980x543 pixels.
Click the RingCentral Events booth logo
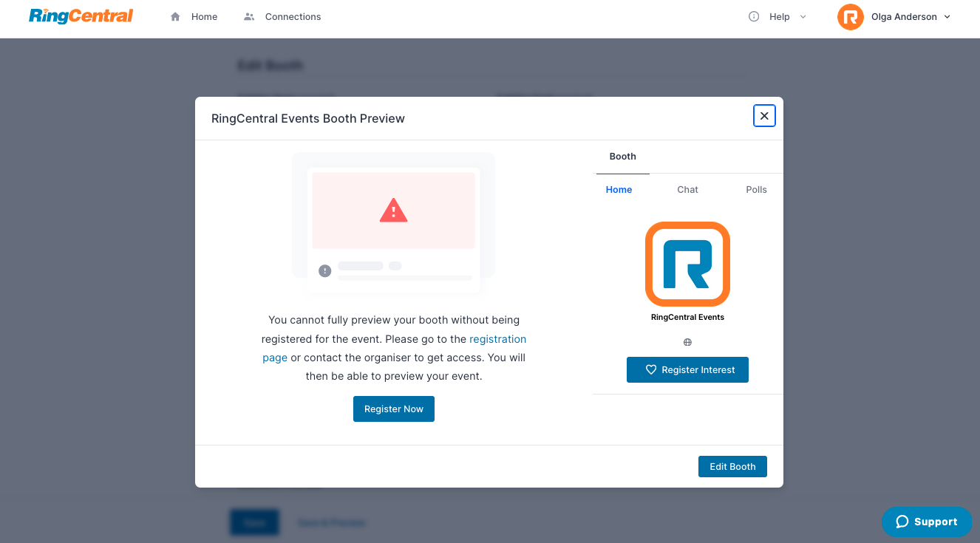[x=687, y=264]
